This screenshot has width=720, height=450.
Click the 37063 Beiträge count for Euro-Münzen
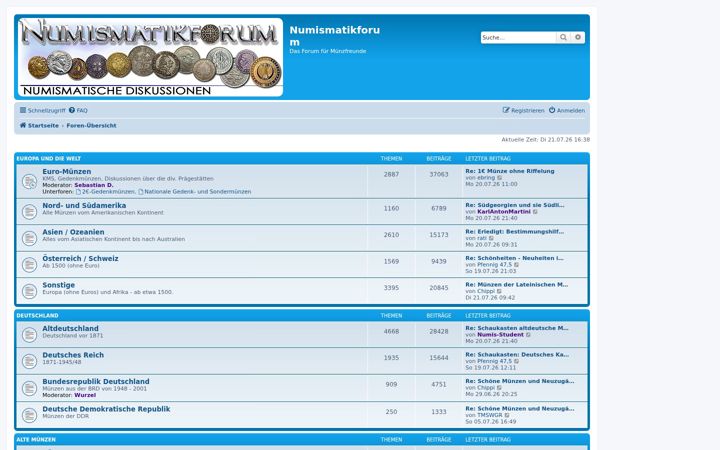(x=439, y=174)
